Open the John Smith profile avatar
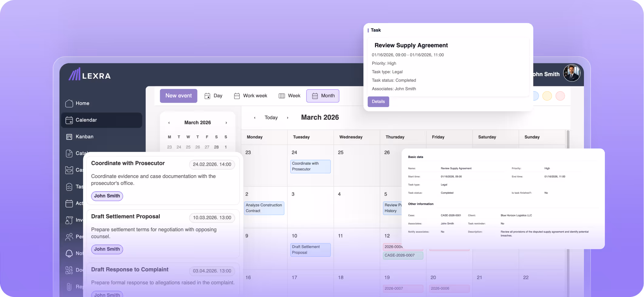The width and height of the screenshot is (644, 297). pyautogui.click(x=572, y=73)
